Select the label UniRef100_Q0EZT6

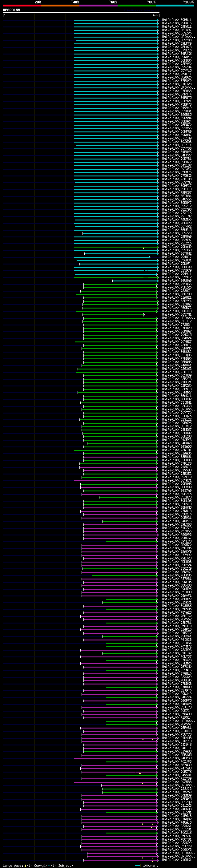pyautogui.click(x=176, y=772)
